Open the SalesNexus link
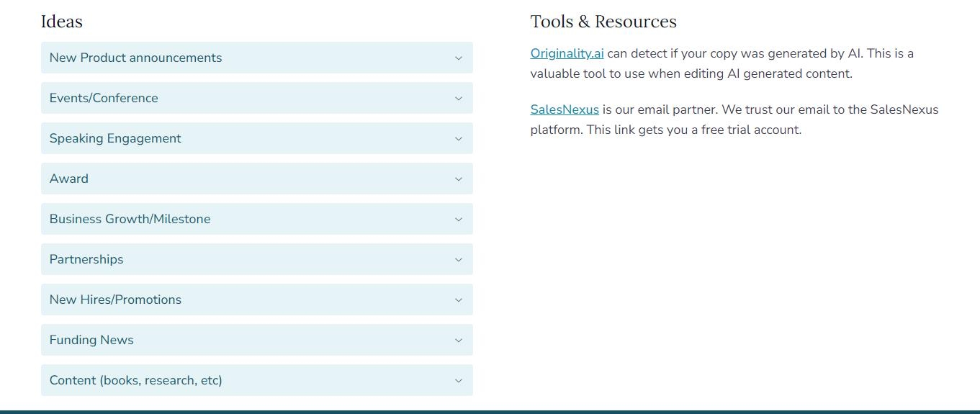The height and width of the screenshot is (414, 980). 565,109
